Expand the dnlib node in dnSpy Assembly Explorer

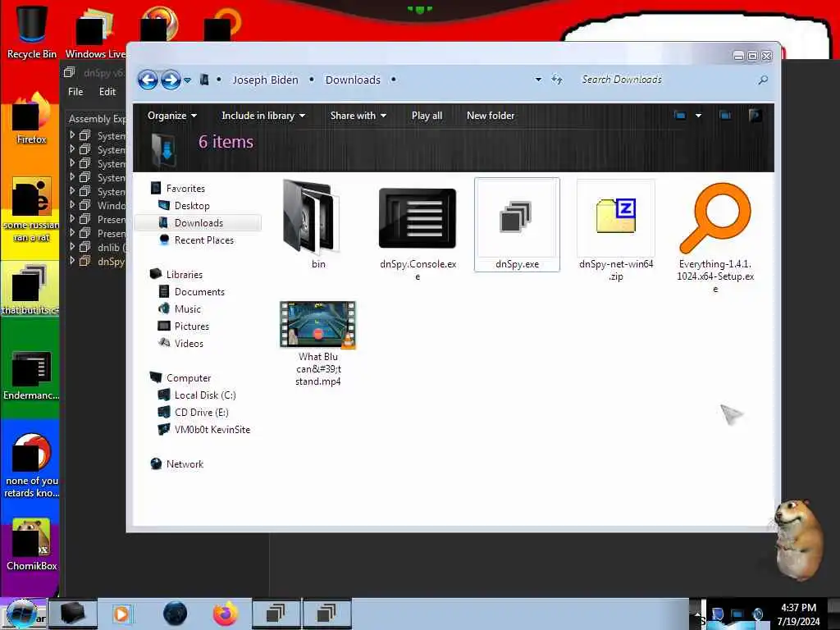click(72, 247)
